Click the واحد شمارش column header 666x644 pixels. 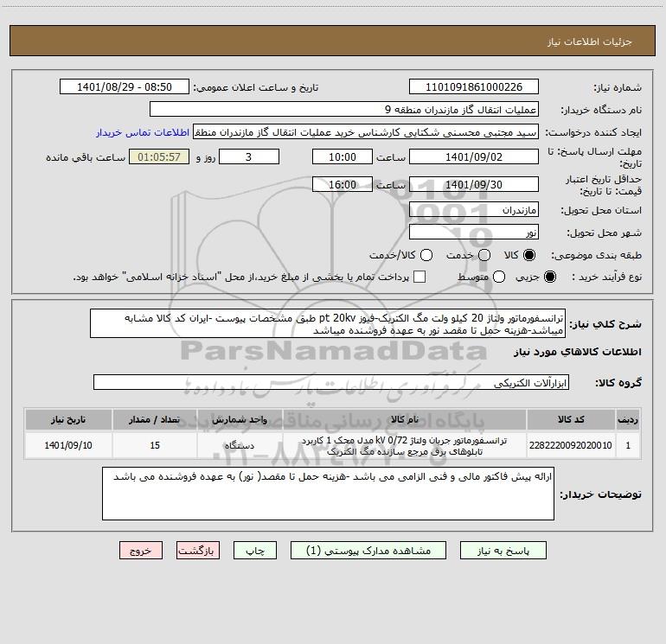point(240,420)
